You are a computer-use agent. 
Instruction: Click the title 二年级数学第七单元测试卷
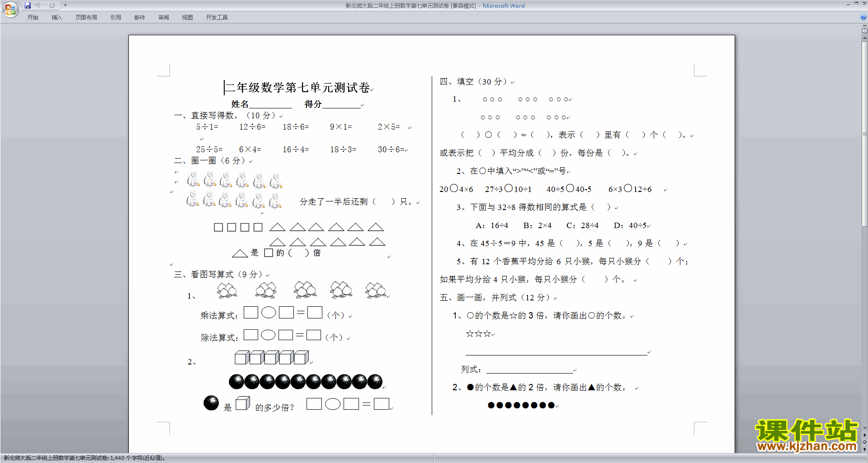[297, 88]
